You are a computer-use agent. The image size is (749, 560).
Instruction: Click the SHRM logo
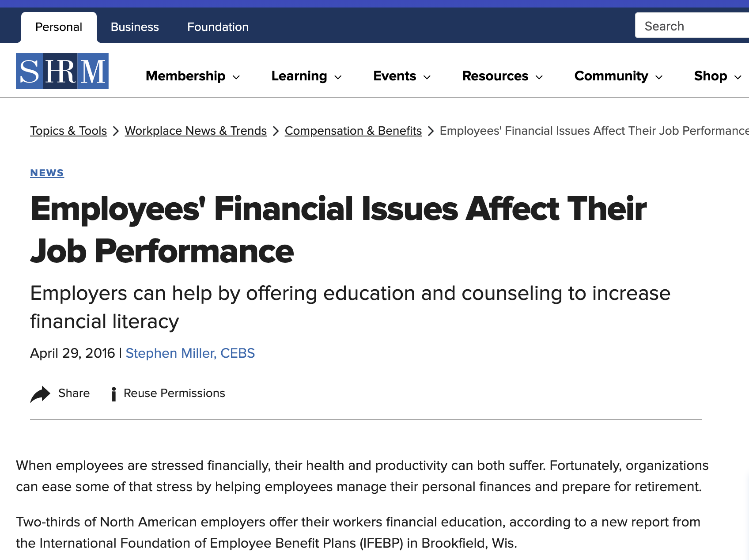[62, 71]
